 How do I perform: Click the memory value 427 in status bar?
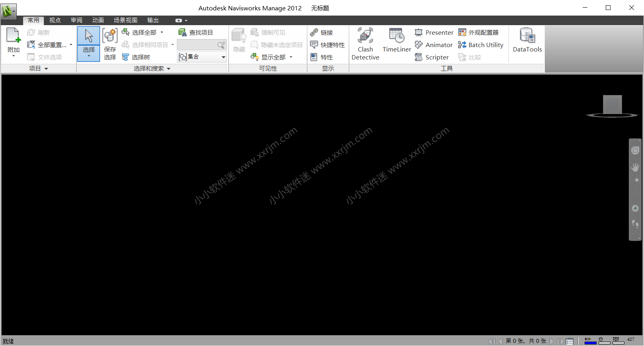(x=631, y=340)
